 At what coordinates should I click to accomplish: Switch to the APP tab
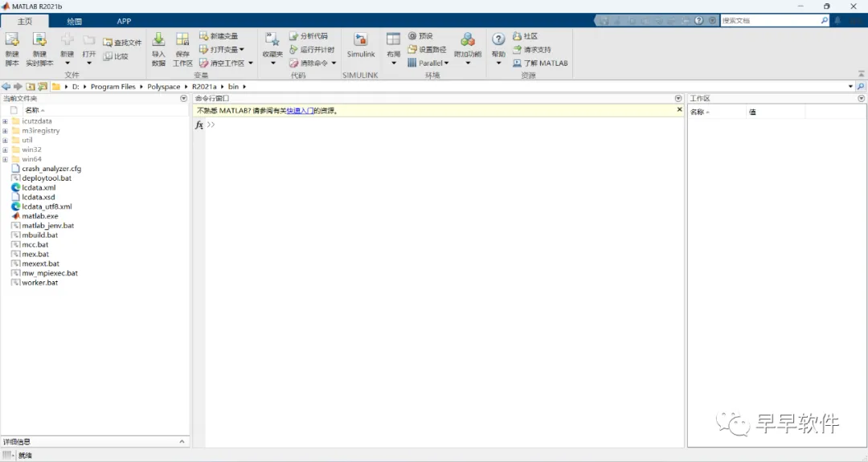click(124, 21)
